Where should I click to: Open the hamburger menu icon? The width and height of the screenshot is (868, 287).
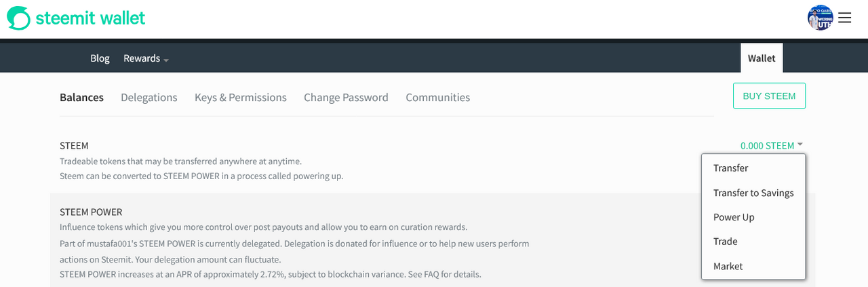844,18
